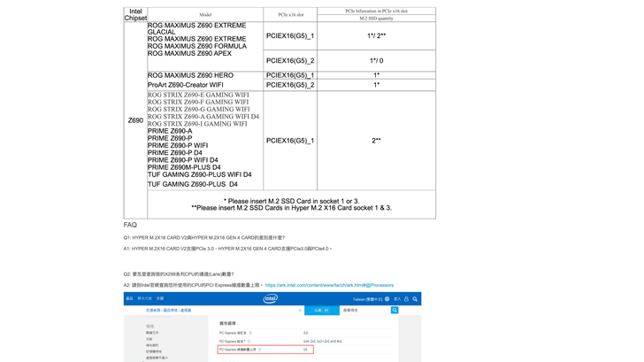Screen dimensions: 644x362
Task: Click PCIEX16(G5)_1 in the HERO row
Action: [290, 75]
